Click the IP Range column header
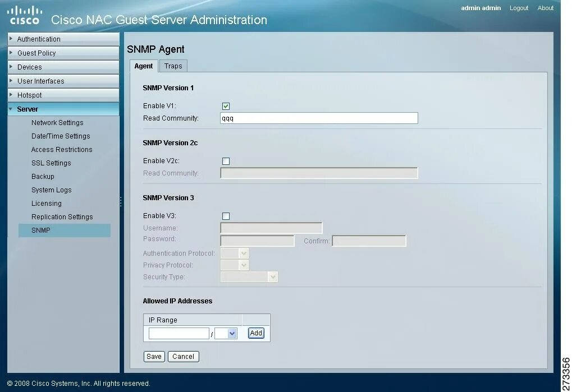 click(193, 320)
